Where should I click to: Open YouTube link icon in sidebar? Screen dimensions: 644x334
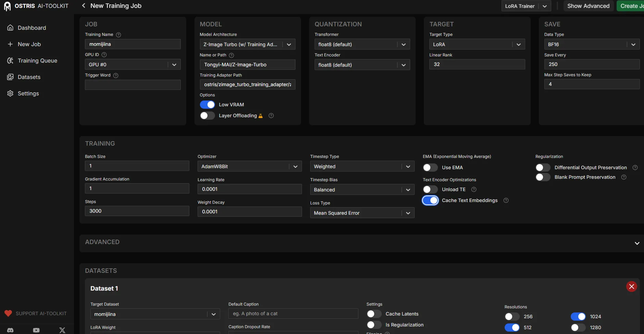pos(36,330)
